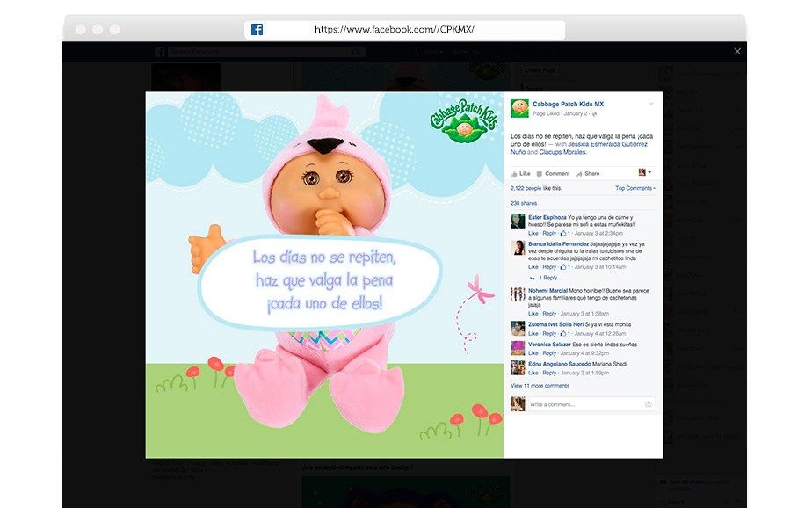The image size is (812, 508).
Task: Close the photo viewer with the X icon
Action: click(737, 51)
